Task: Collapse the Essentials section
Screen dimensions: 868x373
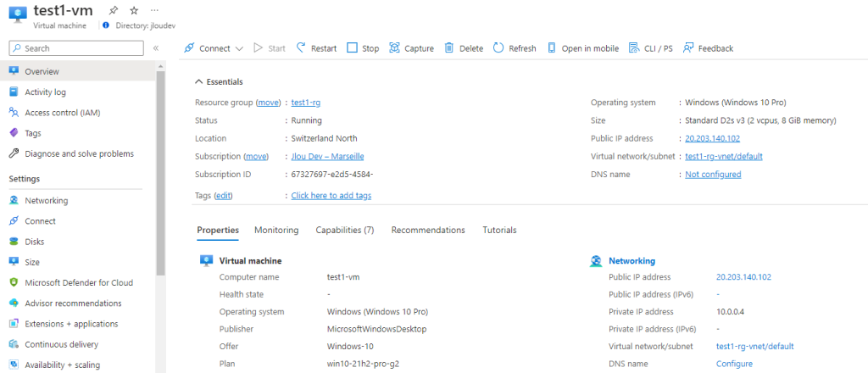Action: coord(219,82)
